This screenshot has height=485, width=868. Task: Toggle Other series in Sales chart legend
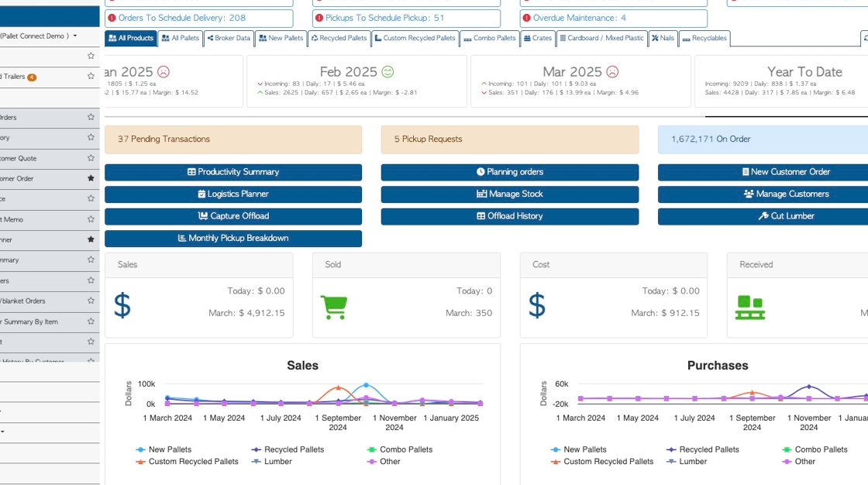(383, 461)
